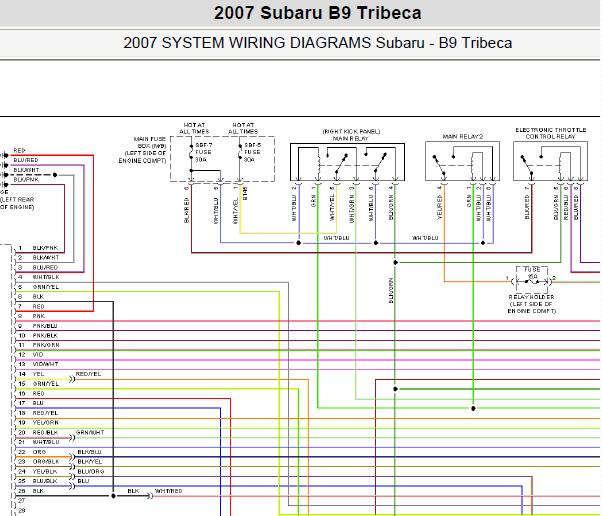Click the Electronic Throttle Control Relay schematic box
602x516 pixels.
pyautogui.click(x=550, y=161)
